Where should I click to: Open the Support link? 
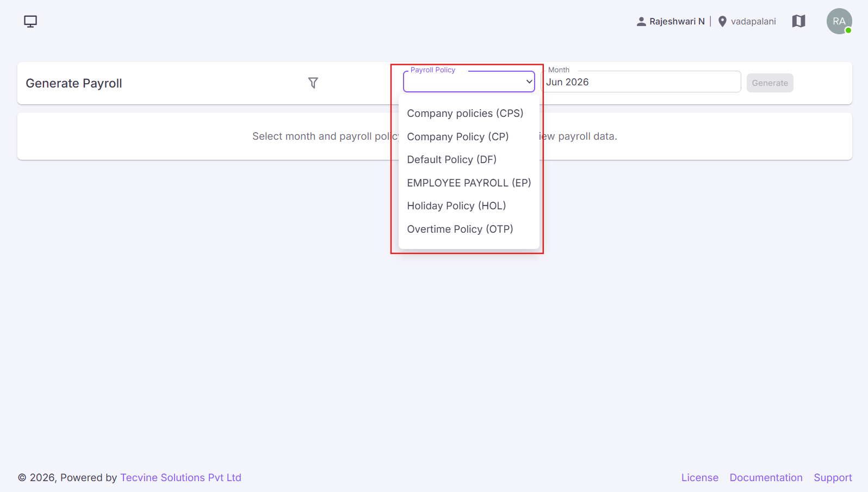(x=833, y=477)
